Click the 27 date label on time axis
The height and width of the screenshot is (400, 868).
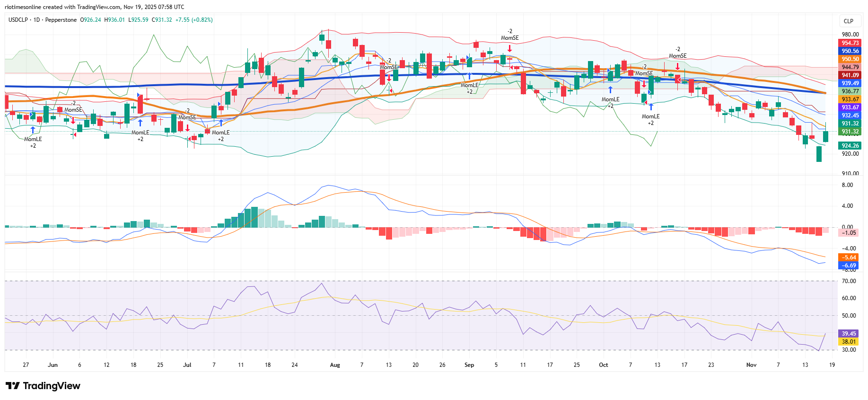(x=26, y=365)
